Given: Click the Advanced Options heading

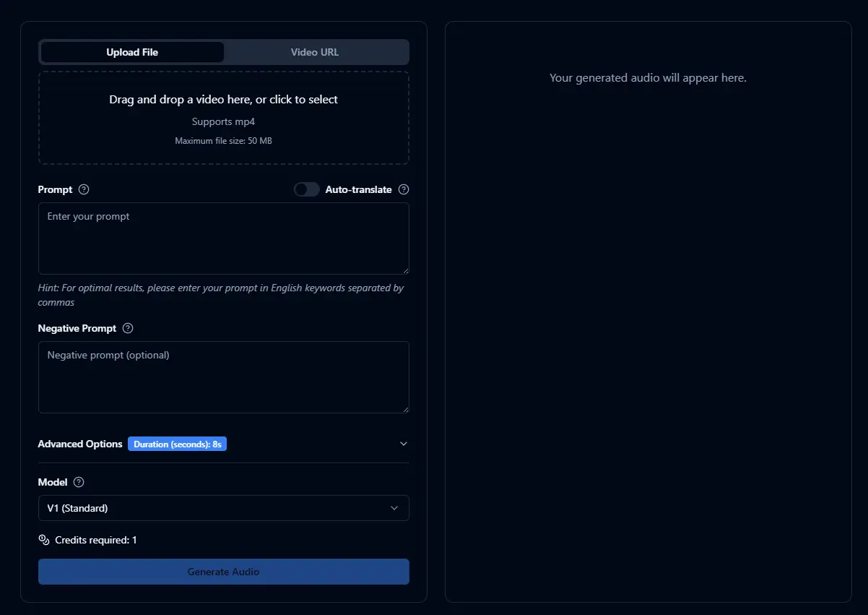Looking at the screenshot, I should click(x=80, y=444).
